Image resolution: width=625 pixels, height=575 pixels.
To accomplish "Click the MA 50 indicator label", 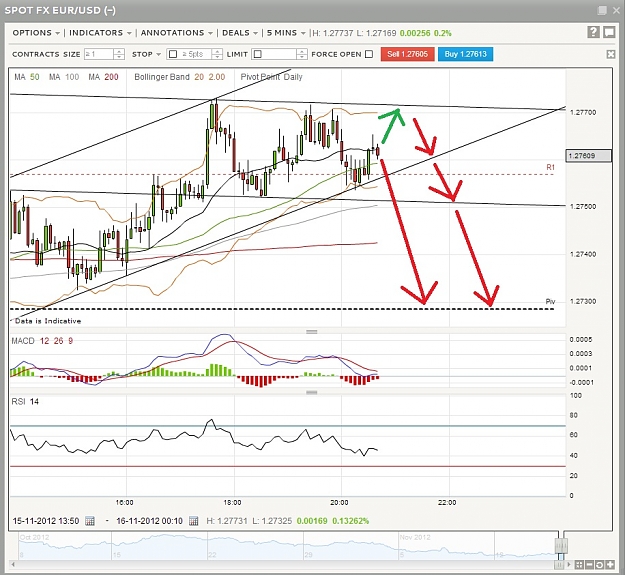I will (27, 77).
